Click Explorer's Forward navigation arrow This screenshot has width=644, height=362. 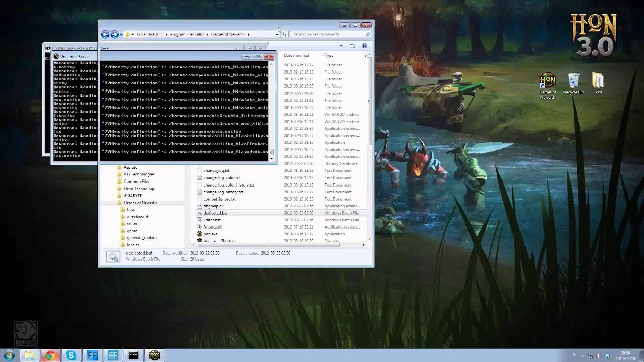114,34
